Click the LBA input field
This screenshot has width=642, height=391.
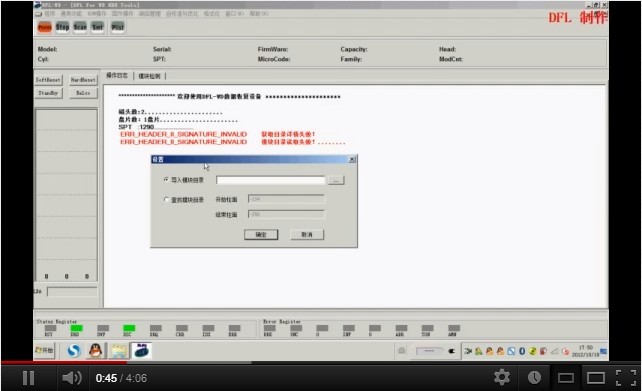click(72, 292)
